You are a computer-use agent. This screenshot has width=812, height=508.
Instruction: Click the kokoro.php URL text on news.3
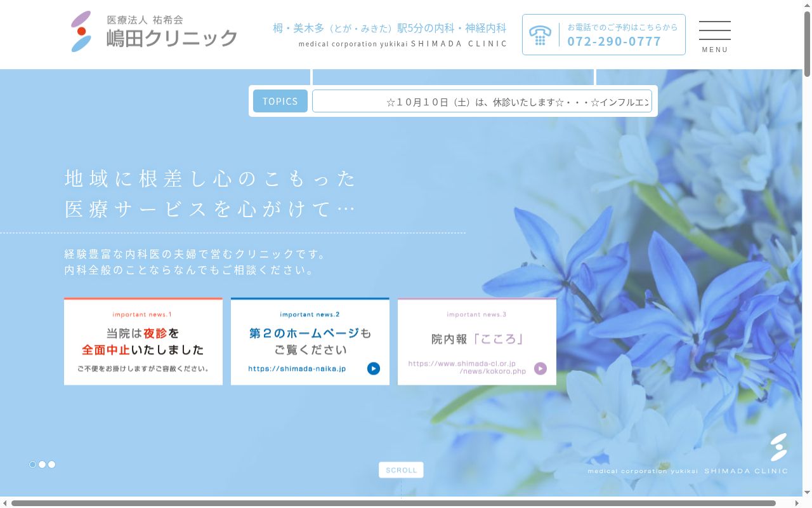[x=467, y=367]
